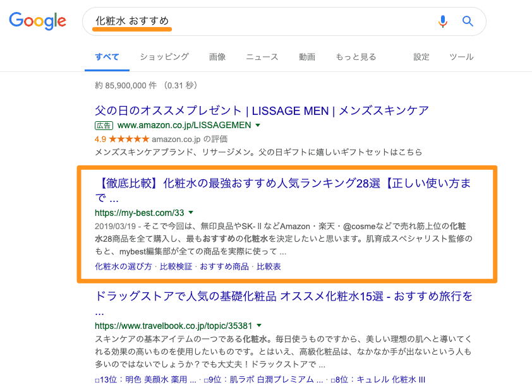Viewport: 532px width, 392px height.
Task: Expand the もっと見る menu
Action: pos(356,57)
